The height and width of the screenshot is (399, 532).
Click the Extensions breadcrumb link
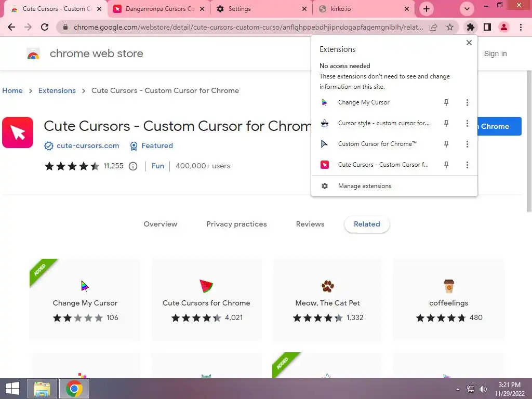tap(57, 90)
